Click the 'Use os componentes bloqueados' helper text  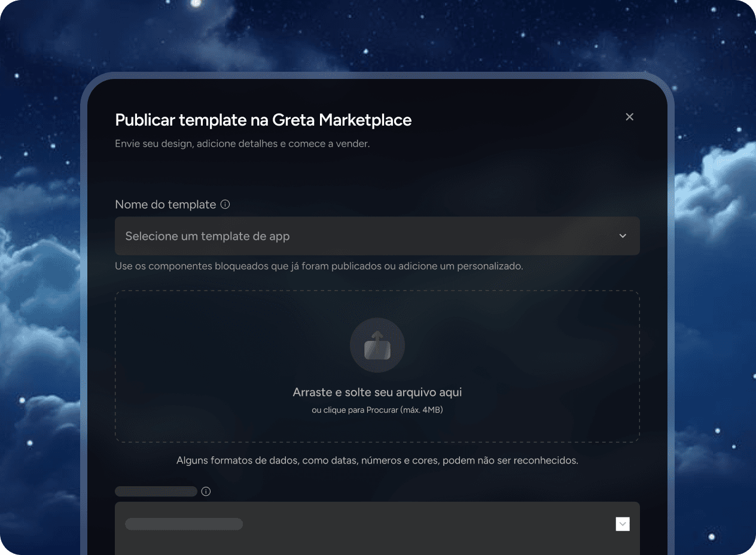pos(319,266)
